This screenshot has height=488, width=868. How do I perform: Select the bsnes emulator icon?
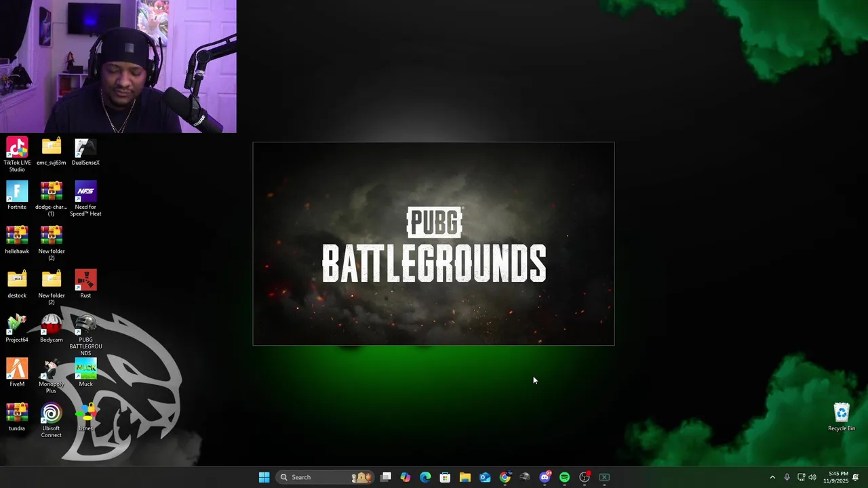point(85,417)
